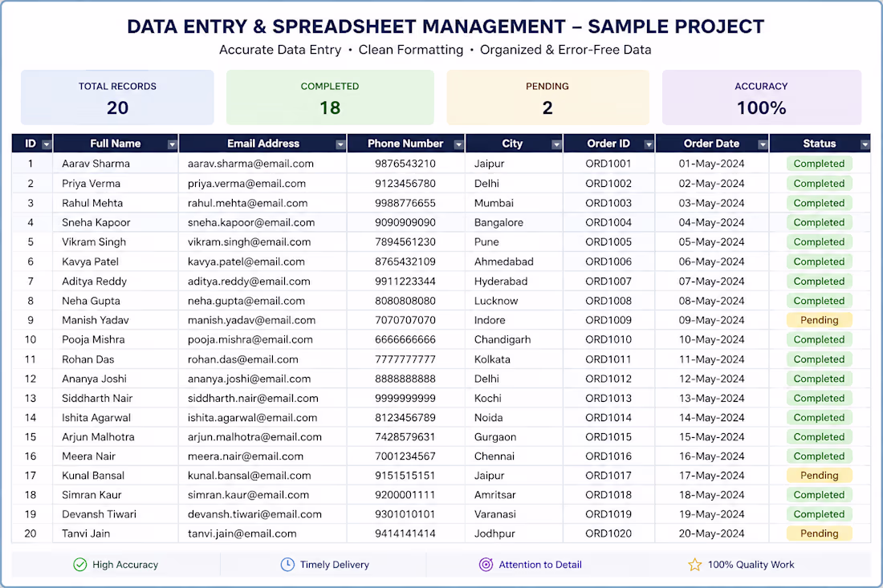Select the Total Records summary card
The width and height of the screenshot is (883, 588).
tap(117, 97)
